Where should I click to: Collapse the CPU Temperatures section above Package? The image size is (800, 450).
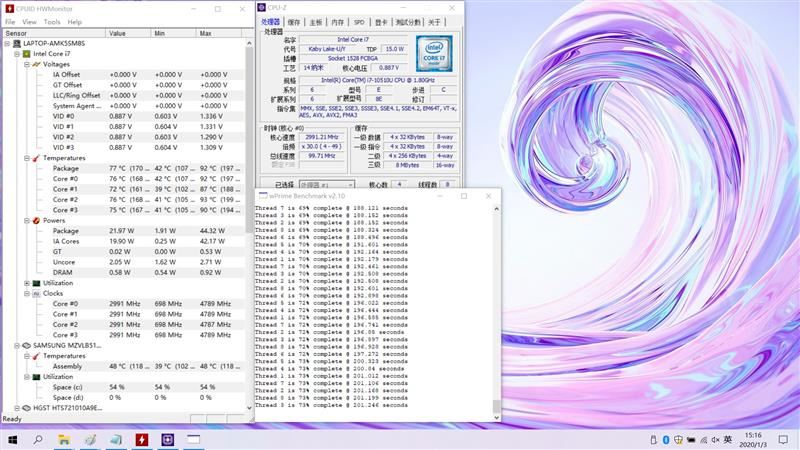coord(27,158)
